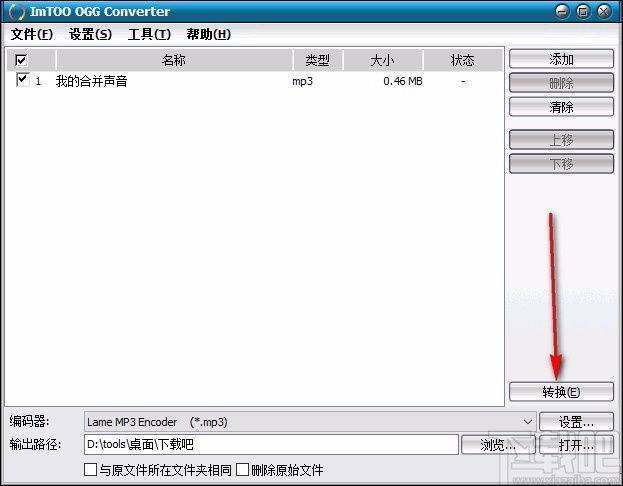The width and height of the screenshot is (623, 486).
Task: Sort by the 名称 column header
Action: pos(174,60)
